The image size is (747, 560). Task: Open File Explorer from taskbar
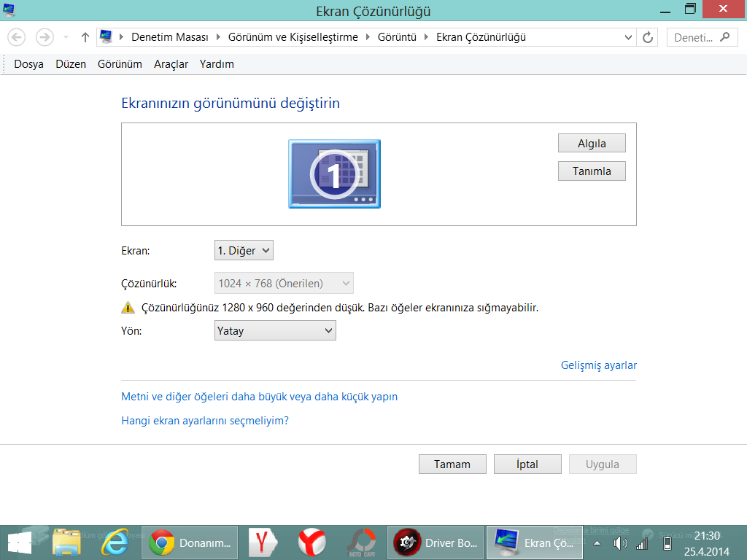pyautogui.click(x=66, y=542)
